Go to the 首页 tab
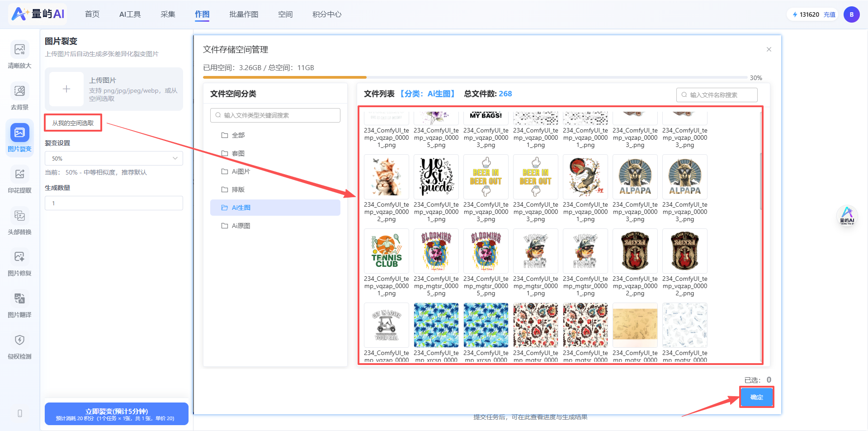The image size is (868, 431). pos(92,14)
